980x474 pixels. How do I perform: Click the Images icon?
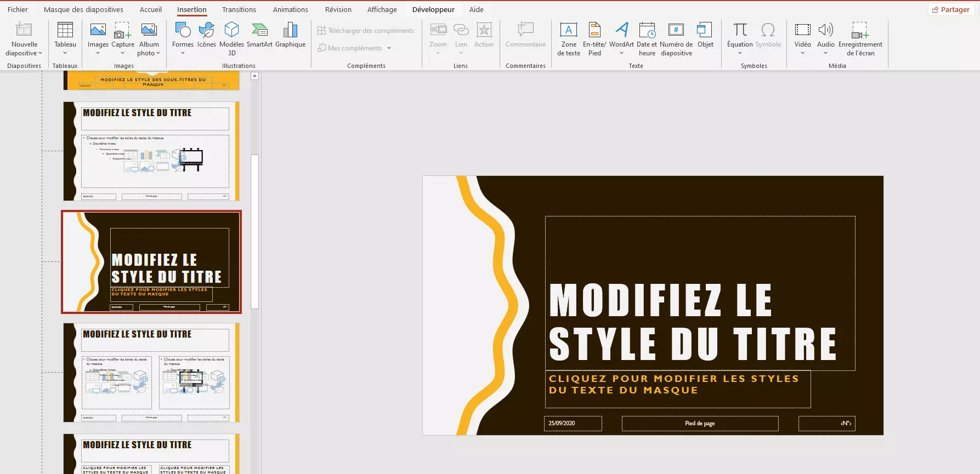[98, 30]
